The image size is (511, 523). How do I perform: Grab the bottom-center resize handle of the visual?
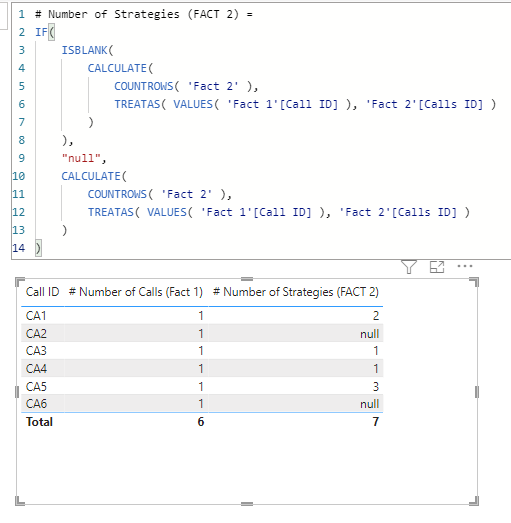click(247, 504)
